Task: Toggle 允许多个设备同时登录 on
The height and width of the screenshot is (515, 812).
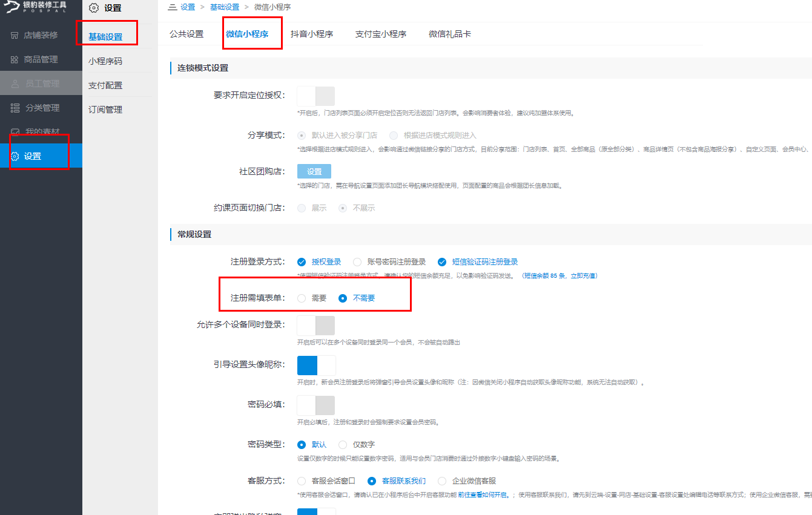Action: coord(315,325)
